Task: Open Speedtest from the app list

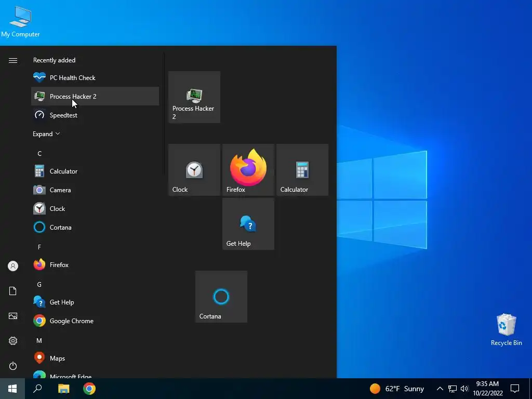Action: [x=95, y=115]
